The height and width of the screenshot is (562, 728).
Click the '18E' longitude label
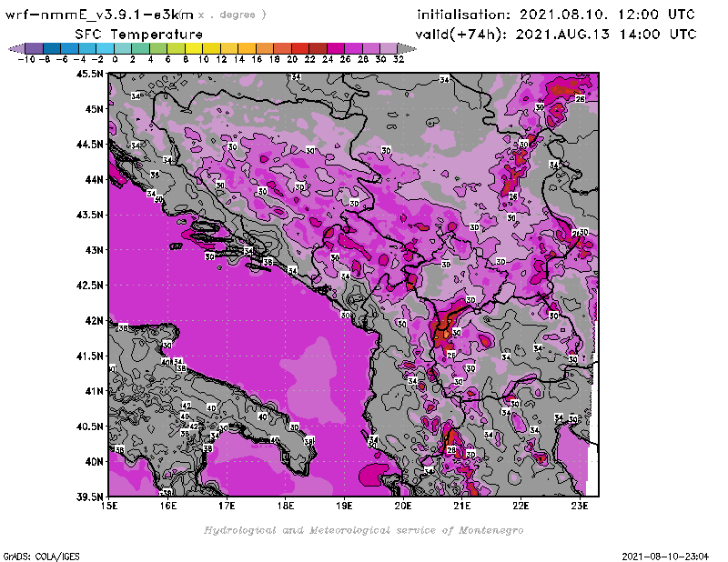click(286, 506)
